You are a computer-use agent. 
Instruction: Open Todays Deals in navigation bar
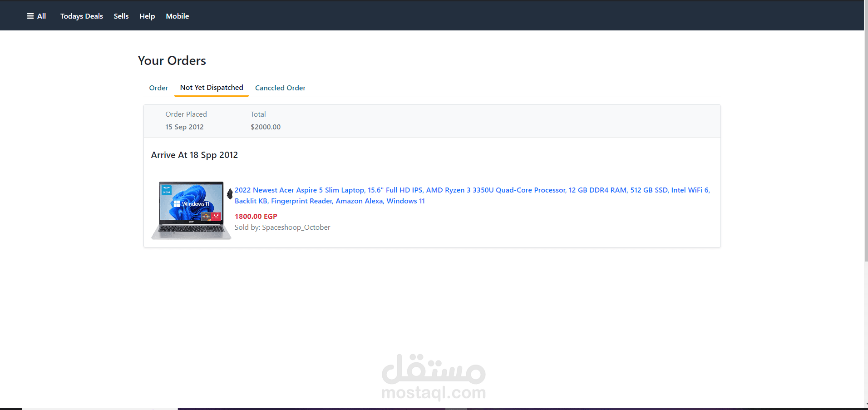tap(82, 16)
